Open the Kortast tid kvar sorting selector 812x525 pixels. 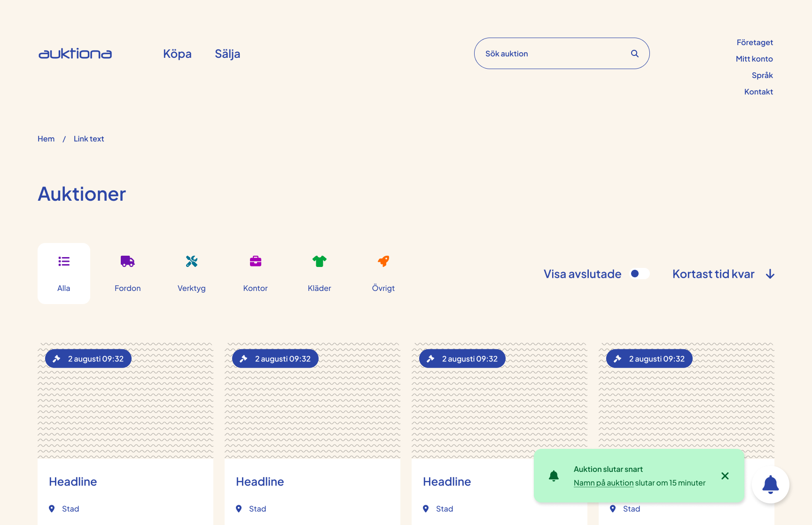coord(713,274)
